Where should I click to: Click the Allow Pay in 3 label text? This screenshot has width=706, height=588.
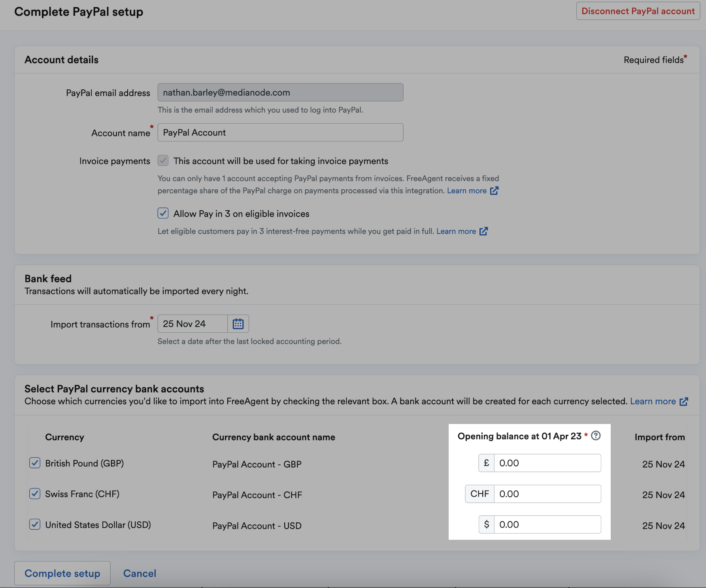tap(241, 214)
